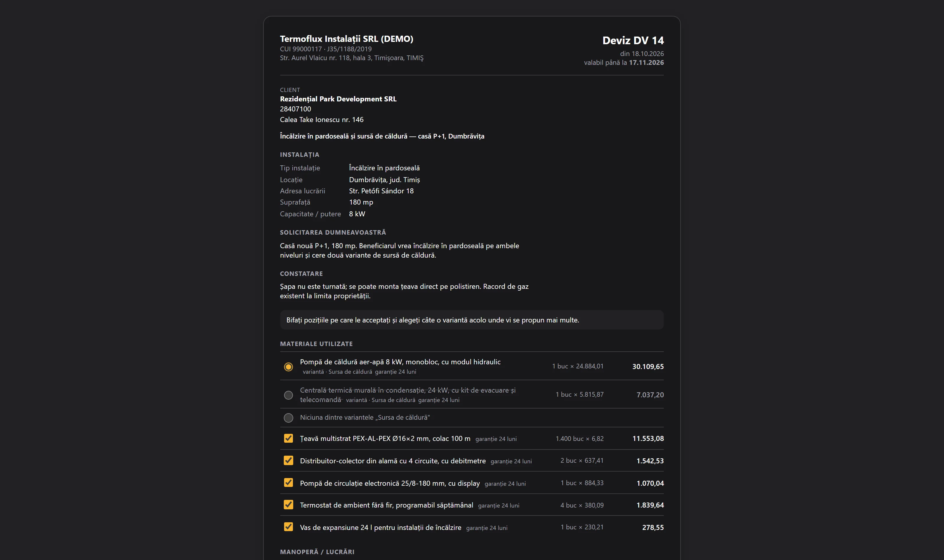This screenshot has width=944, height=560.
Task: Click the surface value 180 mp
Action: click(360, 202)
